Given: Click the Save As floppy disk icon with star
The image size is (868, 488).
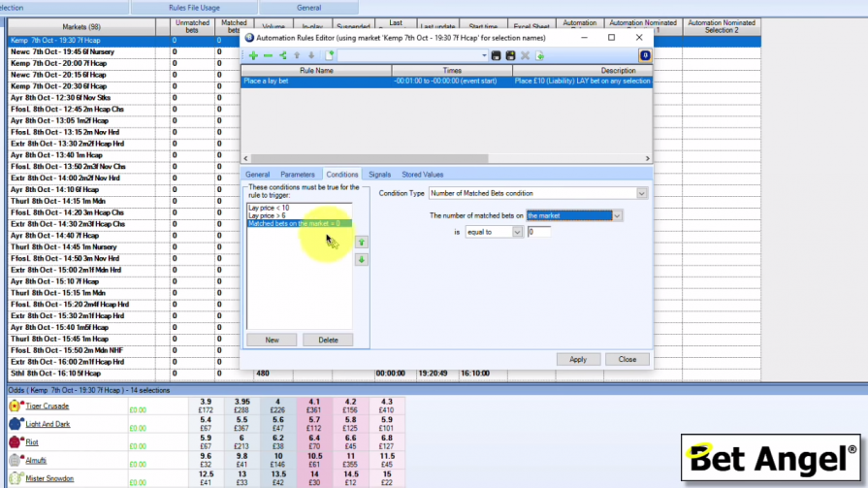Looking at the screenshot, I should tap(510, 56).
